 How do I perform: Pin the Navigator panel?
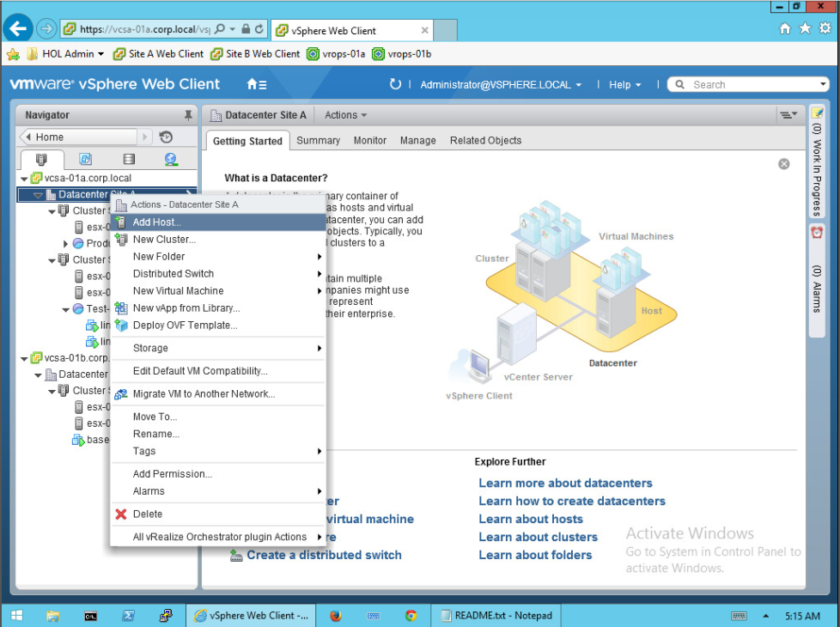tap(187, 115)
